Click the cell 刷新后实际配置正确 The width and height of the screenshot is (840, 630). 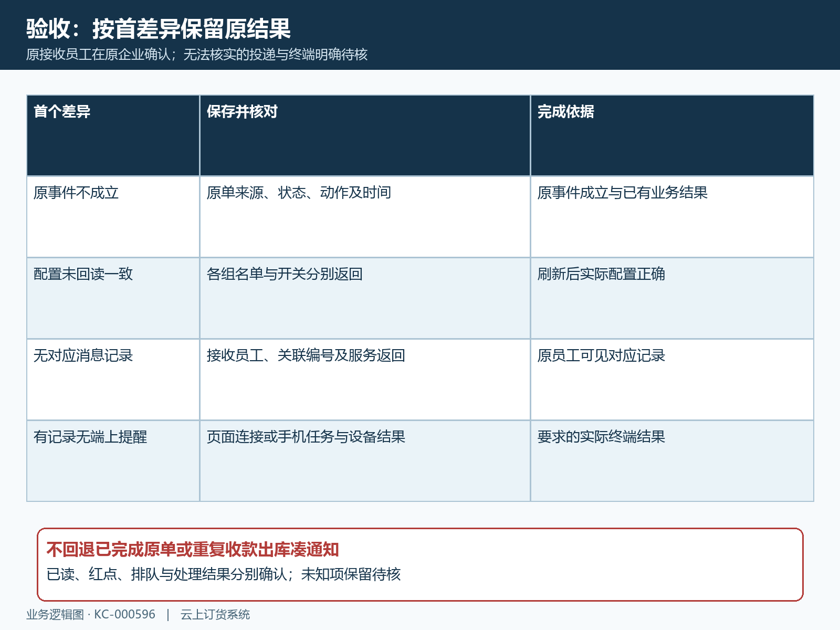(672, 298)
